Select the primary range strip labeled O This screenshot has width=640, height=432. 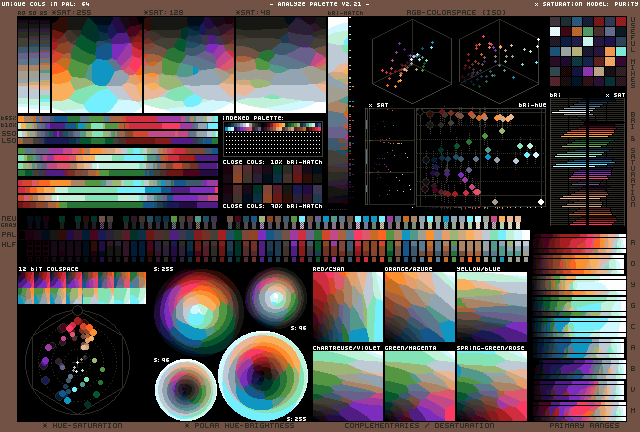(580, 264)
